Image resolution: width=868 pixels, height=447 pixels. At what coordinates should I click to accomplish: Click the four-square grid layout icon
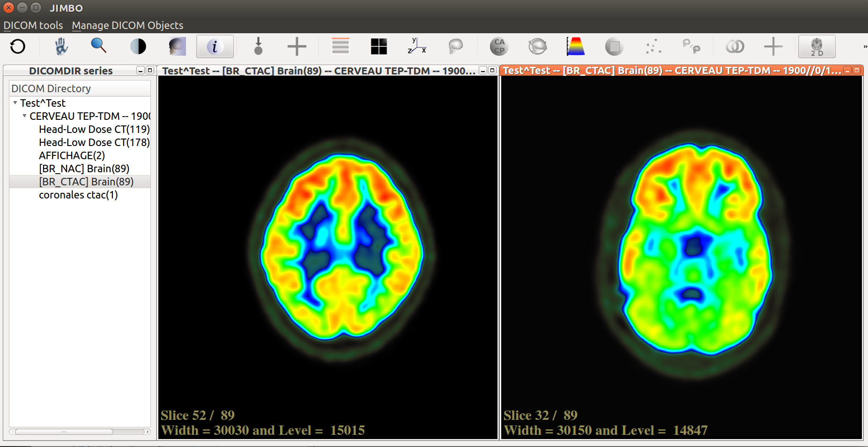tap(378, 46)
